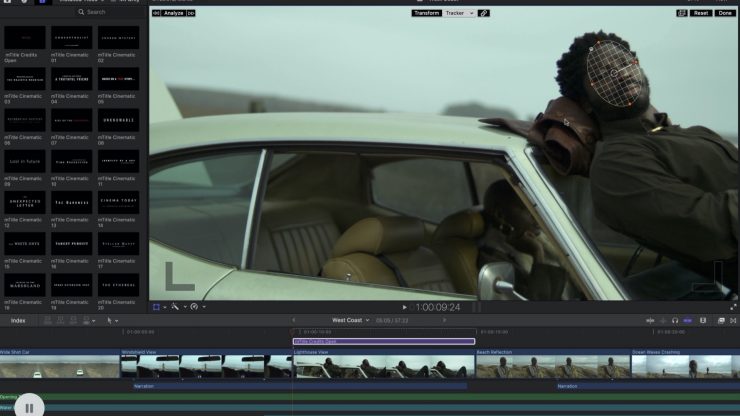
Task: Open the timeline Index panel
Action: (18, 320)
